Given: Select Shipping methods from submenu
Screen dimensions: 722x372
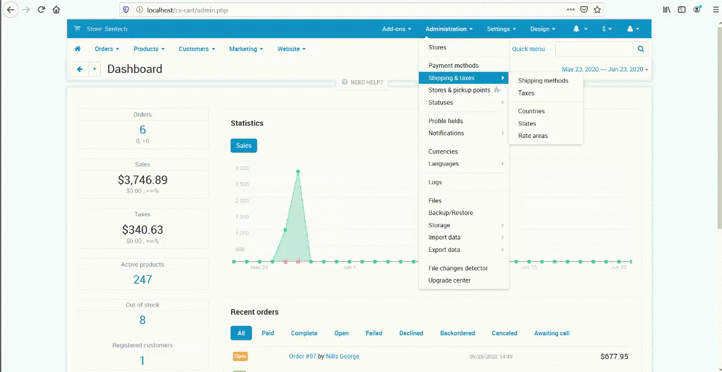Looking at the screenshot, I should point(543,81).
